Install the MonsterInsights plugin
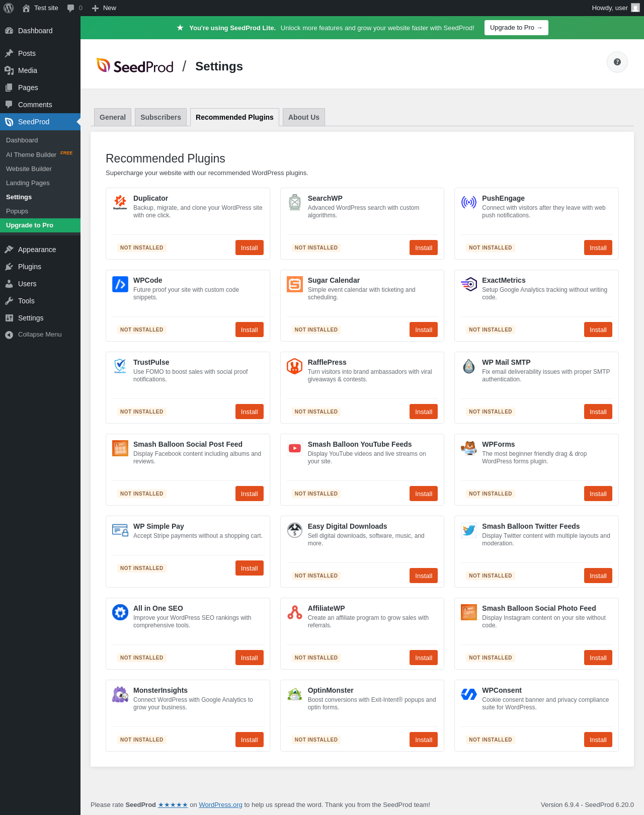This screenshot has height=815, width=644. (250, 740)
